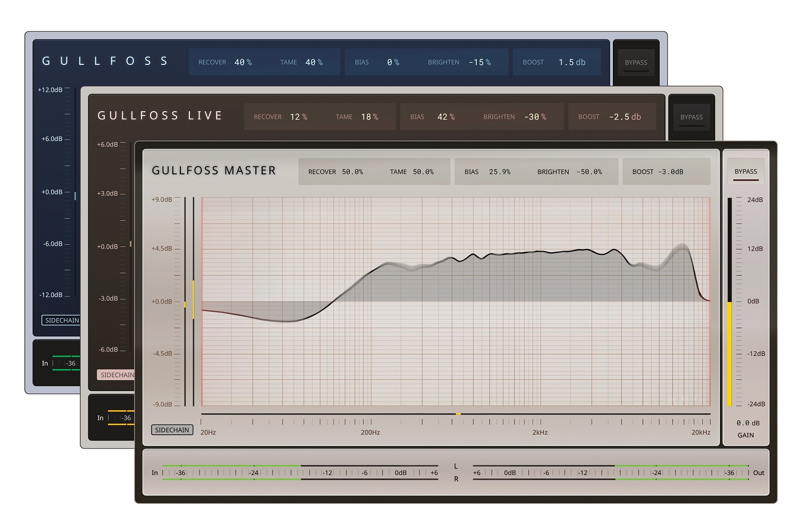Screen dimensions: 798x532
Task: Click Boost 1.5 db in blue Gullfoss
Action: (572, 62)
